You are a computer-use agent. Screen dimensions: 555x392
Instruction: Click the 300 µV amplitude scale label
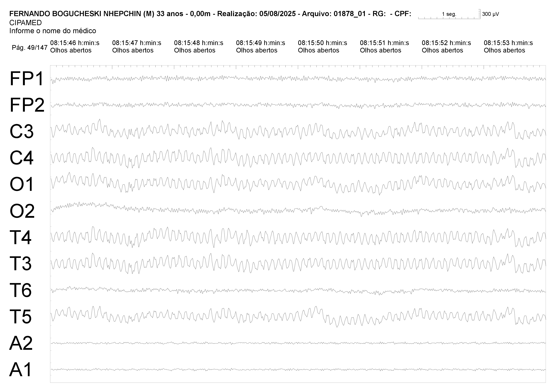[490, 14]
